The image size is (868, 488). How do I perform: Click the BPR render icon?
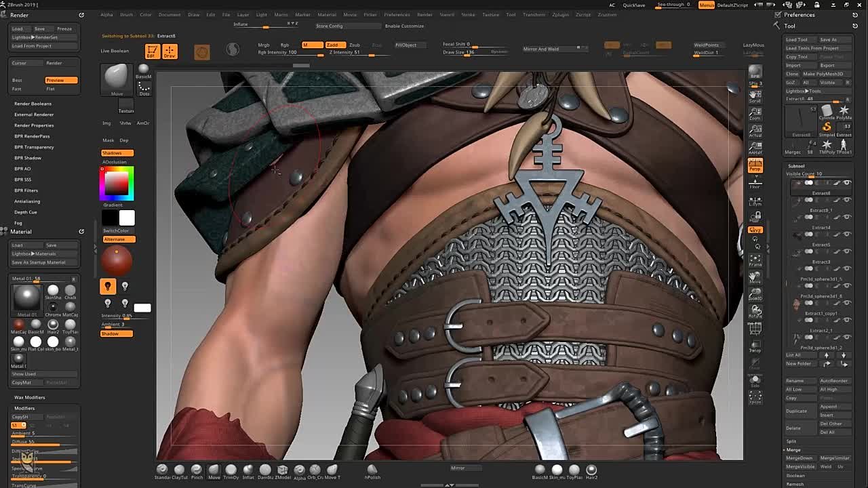click(x=755, y=73)
